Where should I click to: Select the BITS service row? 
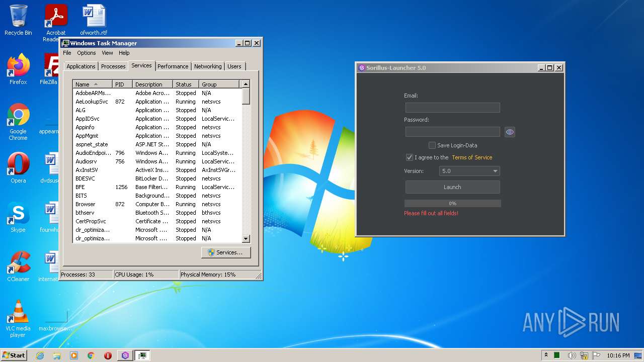pyautogui.click(x=157, y=196)
